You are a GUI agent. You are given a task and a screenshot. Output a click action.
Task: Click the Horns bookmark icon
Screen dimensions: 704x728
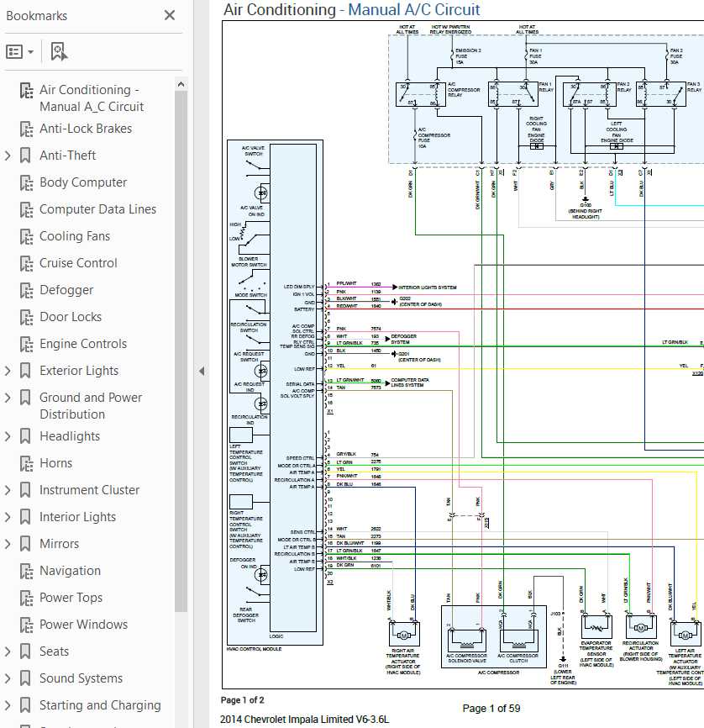point(26,463)
